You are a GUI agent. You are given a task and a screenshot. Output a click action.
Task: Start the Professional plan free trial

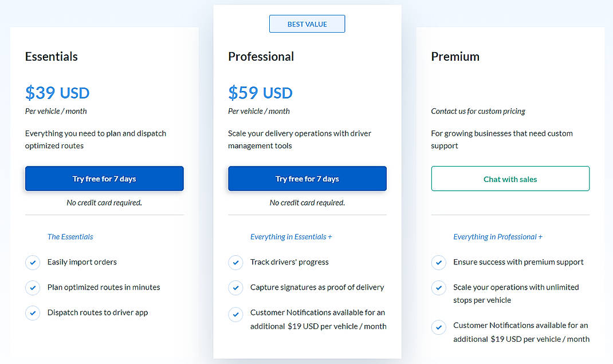[307, 178]
